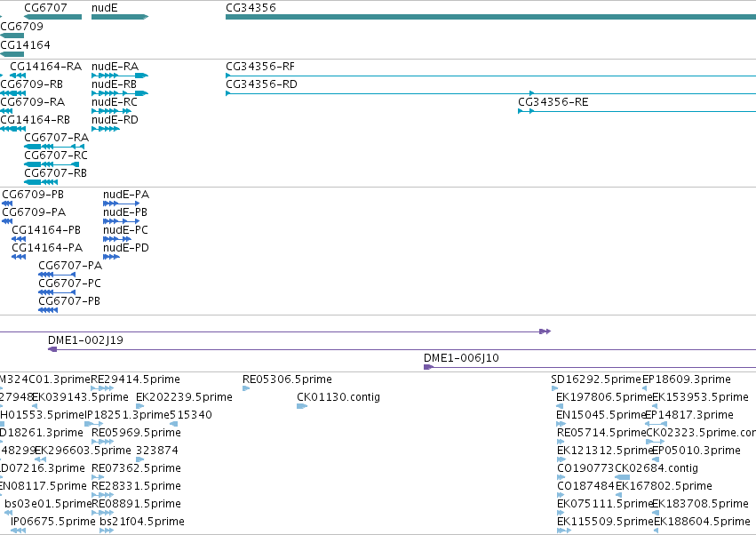
Task: Select the nudE-PB protein label
Action: point(125,212)
